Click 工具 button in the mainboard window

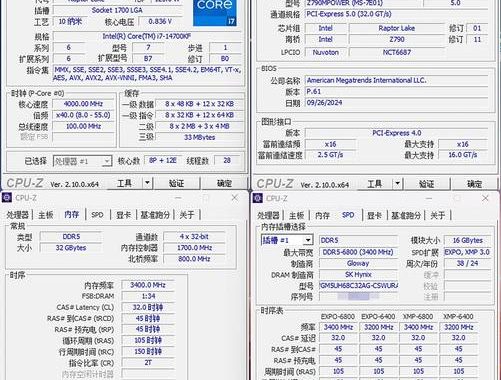pos(375,183)
